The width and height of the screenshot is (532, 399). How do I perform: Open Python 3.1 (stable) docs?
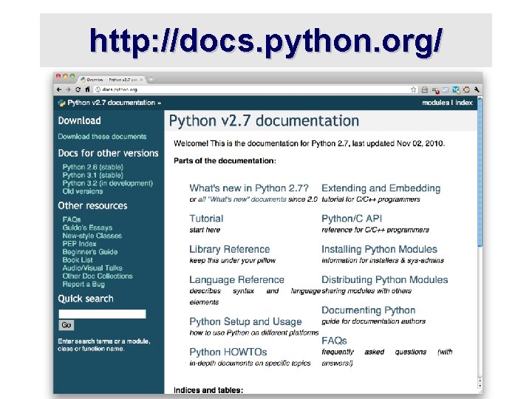(x=92, y=175)
